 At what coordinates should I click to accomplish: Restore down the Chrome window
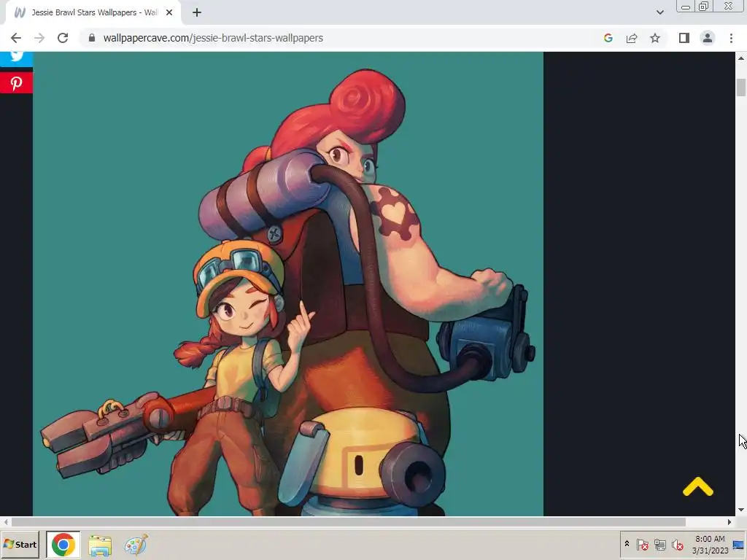703,7
